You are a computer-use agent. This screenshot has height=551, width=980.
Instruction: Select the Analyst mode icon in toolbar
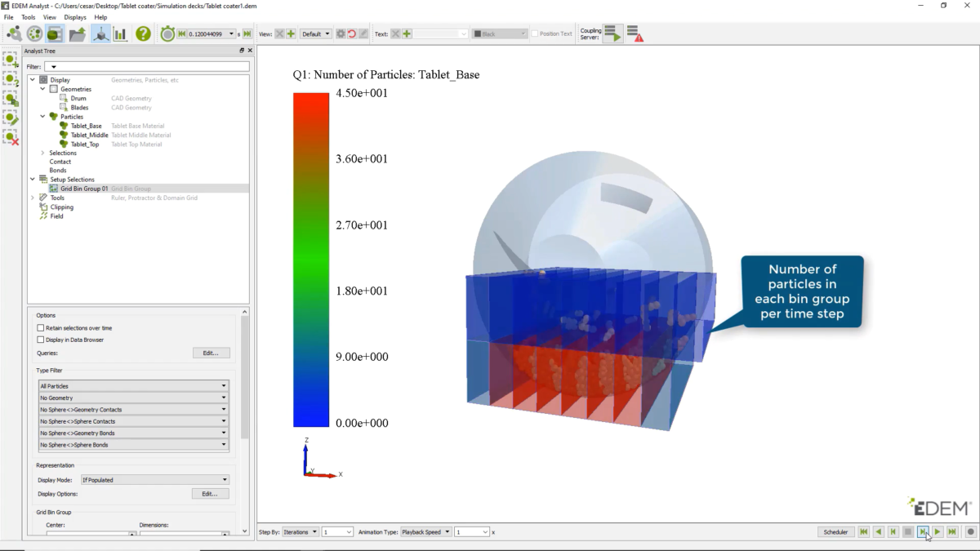click(55, 33)
